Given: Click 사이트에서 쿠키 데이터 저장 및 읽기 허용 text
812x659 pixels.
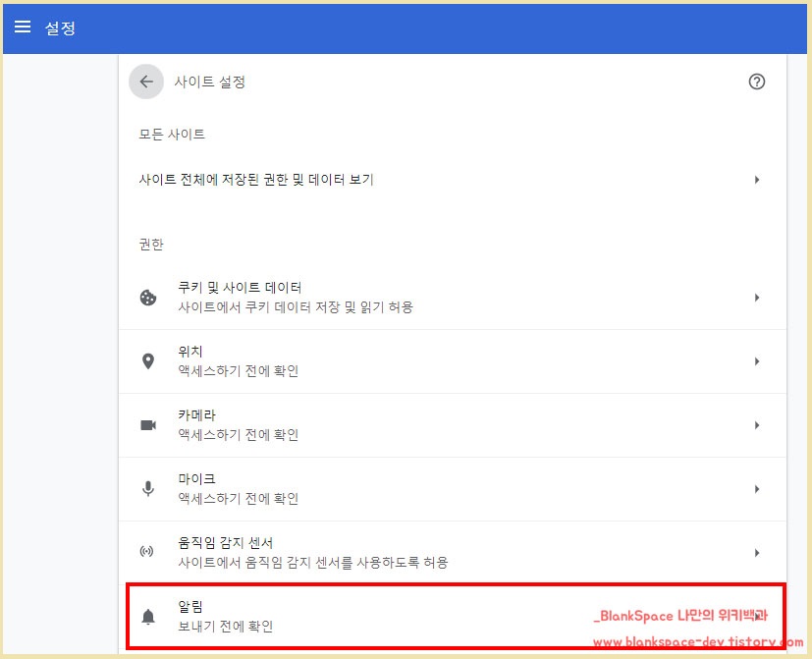Looking at the screenshot, I should [x=296, y=307].
